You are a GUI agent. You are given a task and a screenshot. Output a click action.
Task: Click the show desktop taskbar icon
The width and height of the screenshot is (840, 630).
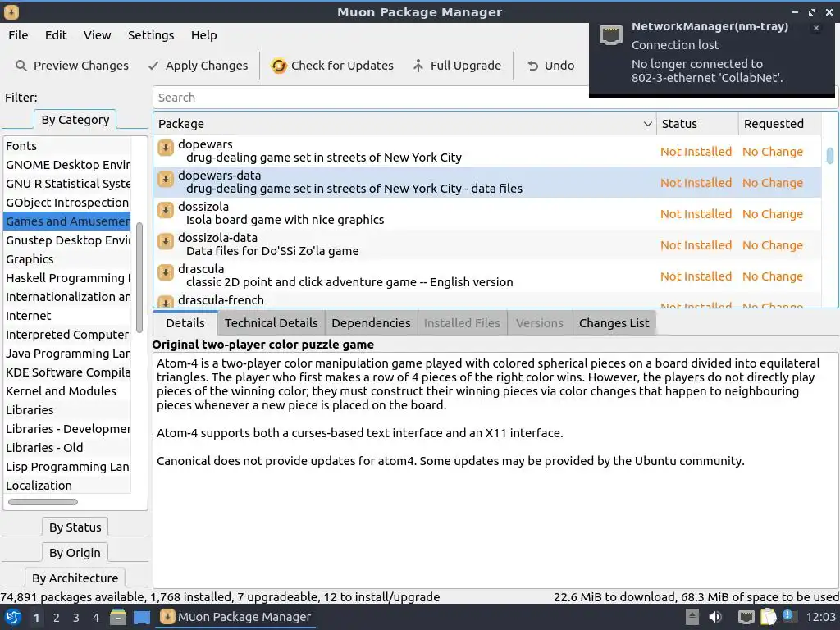pyautogui.click(x=141, y=617)
